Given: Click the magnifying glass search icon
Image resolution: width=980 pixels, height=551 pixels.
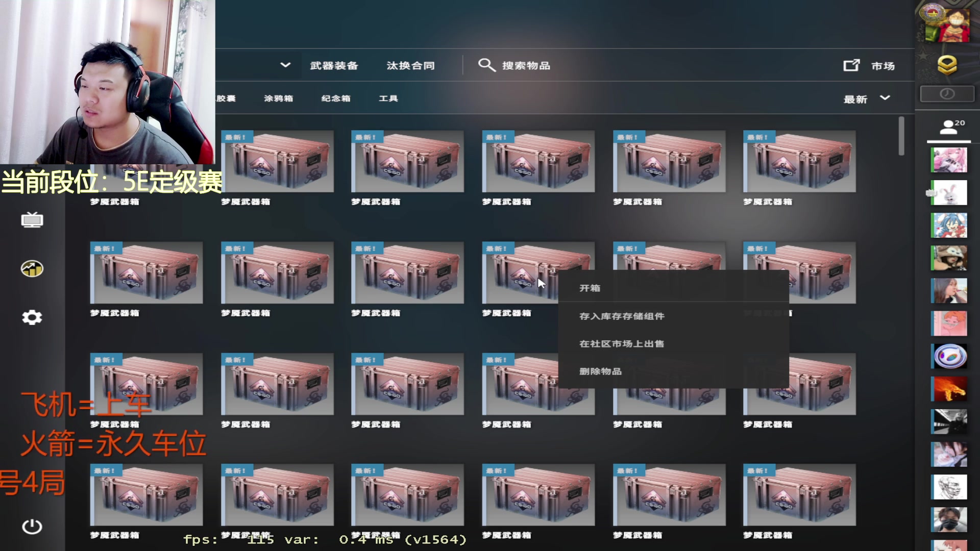Looking at the screenshot, I should 486,65.
